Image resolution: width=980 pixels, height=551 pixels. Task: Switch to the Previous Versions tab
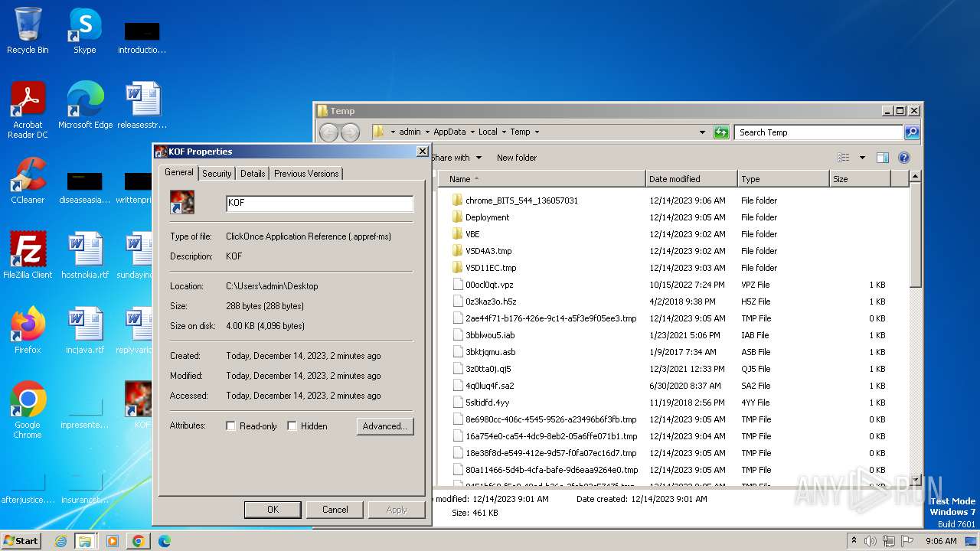pyautogui.click(x=306, y=174)
